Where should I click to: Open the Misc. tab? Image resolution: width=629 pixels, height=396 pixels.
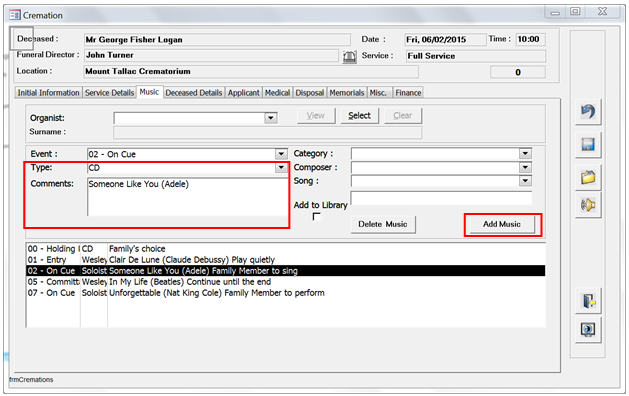click(x=379, y=93)
